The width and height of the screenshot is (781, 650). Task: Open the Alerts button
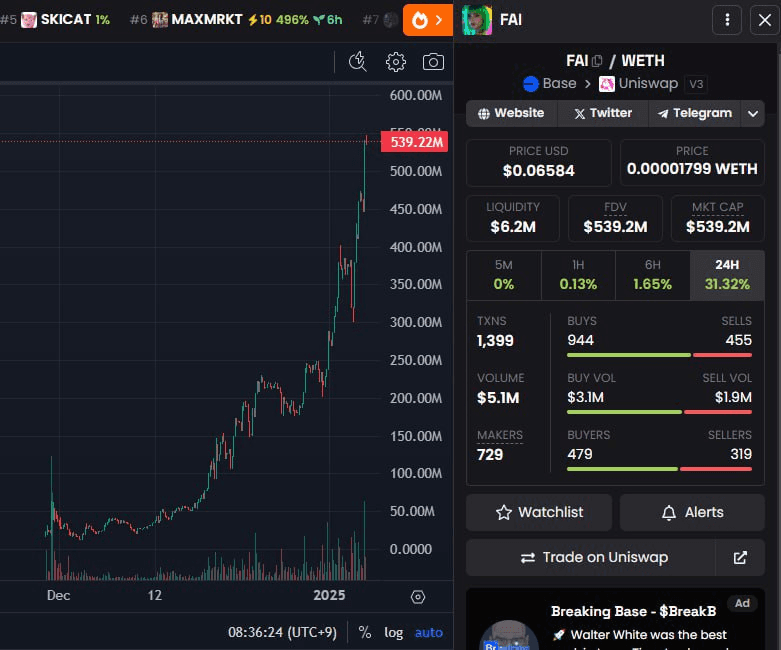tap(692, 512)
